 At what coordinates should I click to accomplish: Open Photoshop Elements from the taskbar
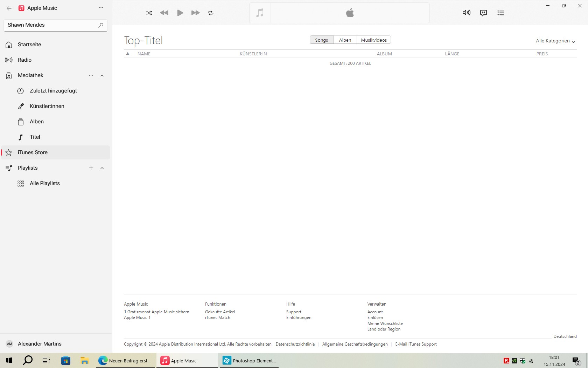[x=249, y=361]
